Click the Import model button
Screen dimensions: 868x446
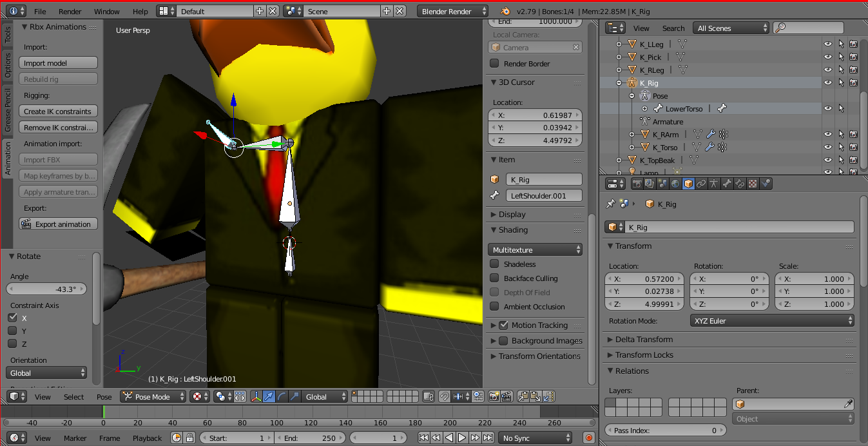coord(58,63)
